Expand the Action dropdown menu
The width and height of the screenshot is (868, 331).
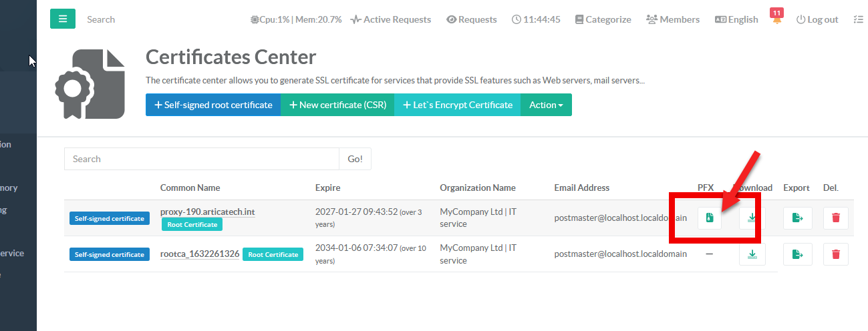546,105
